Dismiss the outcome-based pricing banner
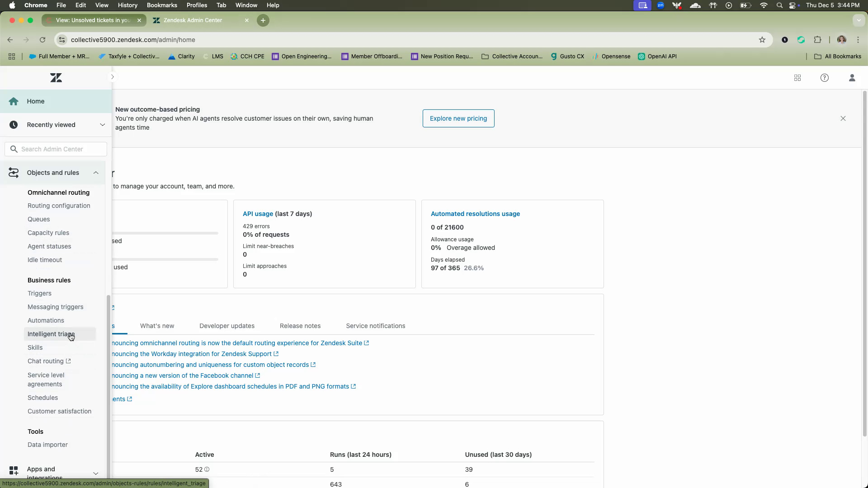The height and width of the screenshot is (488, 868). 843,118
